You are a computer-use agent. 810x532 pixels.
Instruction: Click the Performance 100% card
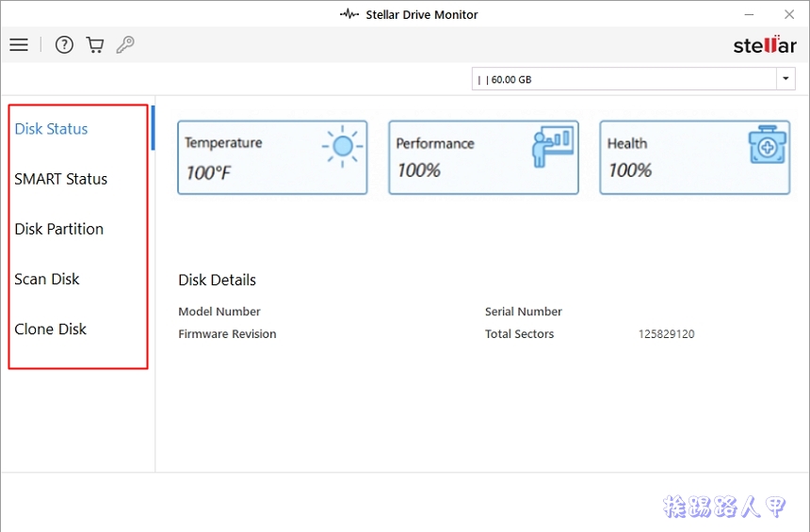click(x=483, y=157)
